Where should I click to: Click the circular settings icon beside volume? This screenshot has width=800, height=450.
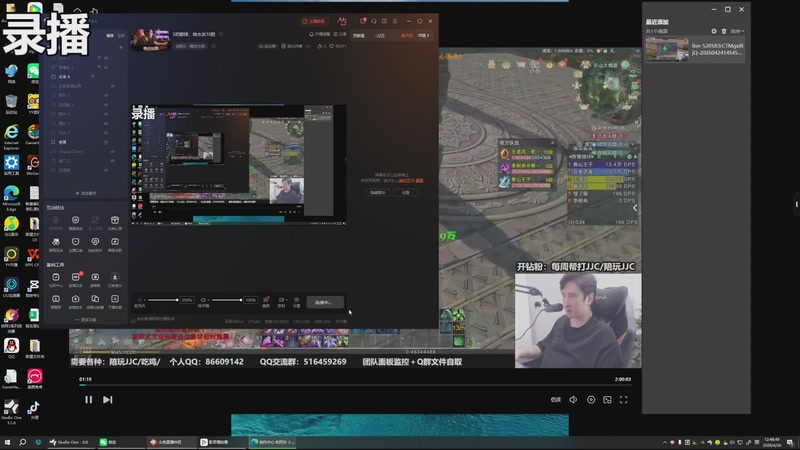(x=591, y=399)
